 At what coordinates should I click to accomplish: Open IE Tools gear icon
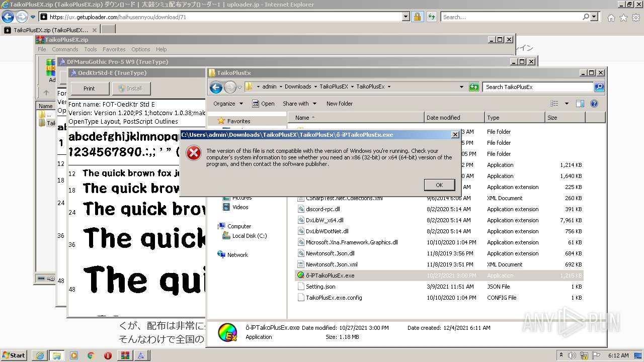(635, 18)
